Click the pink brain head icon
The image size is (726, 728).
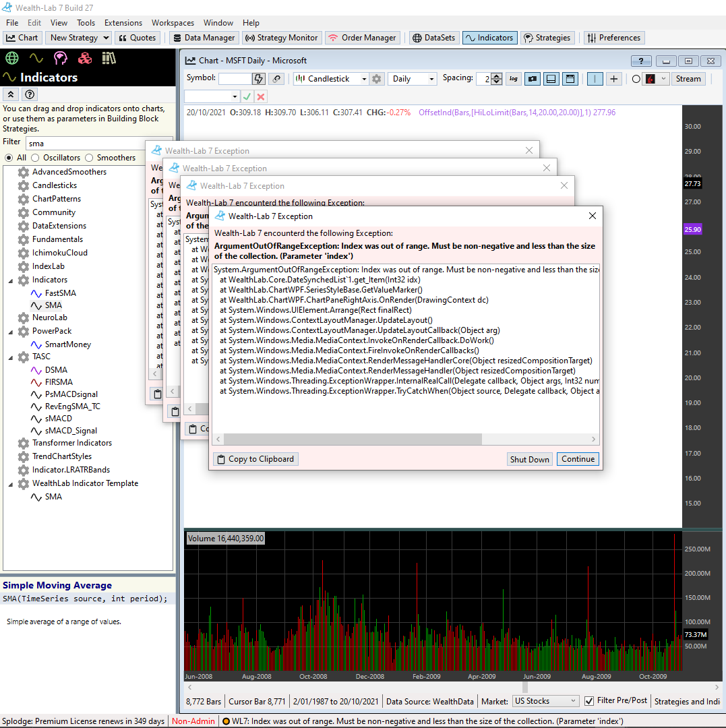pos(60,58)
